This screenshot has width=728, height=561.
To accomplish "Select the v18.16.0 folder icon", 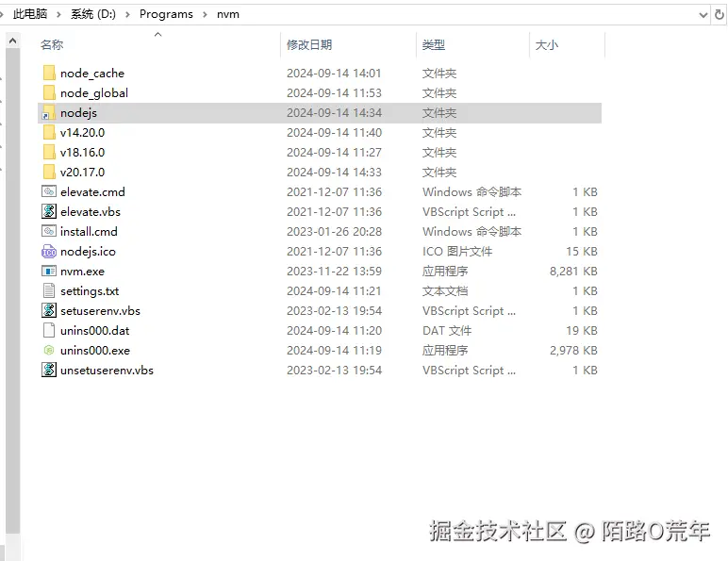I will click(49, 153).
